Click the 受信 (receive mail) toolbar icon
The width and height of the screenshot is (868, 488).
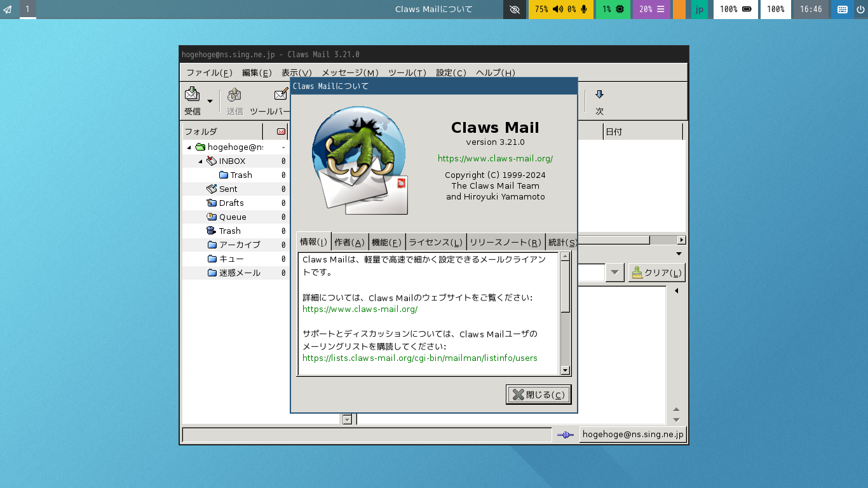192,94
